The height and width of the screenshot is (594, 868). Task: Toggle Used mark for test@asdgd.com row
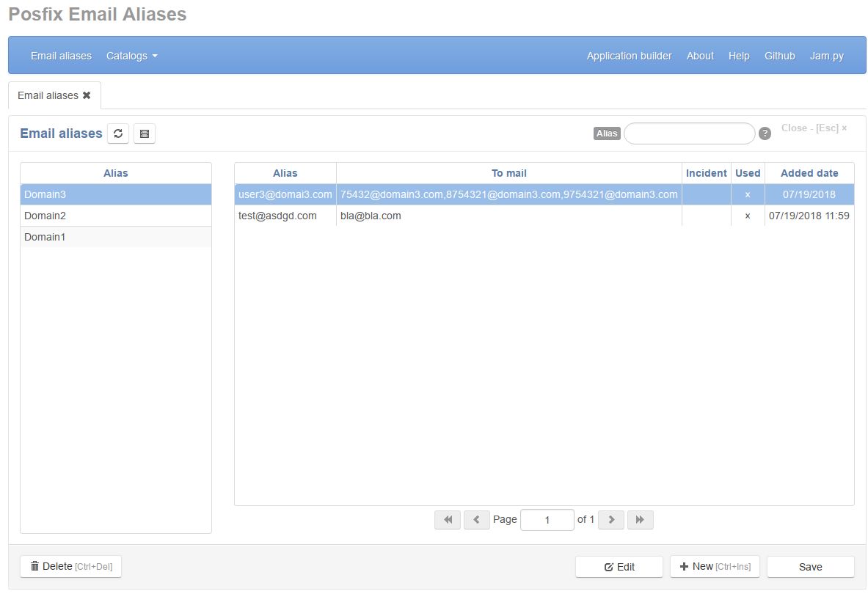pos(748,216)
